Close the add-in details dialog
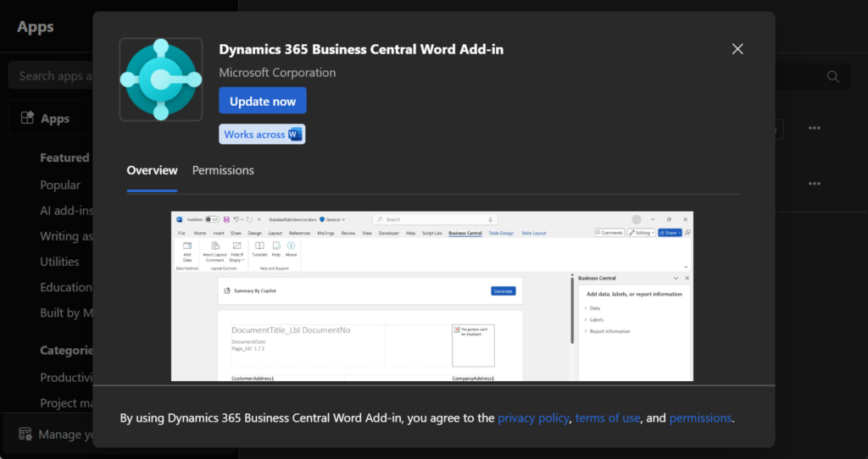This screenshot has width=868, height=459. click(737, 49)
